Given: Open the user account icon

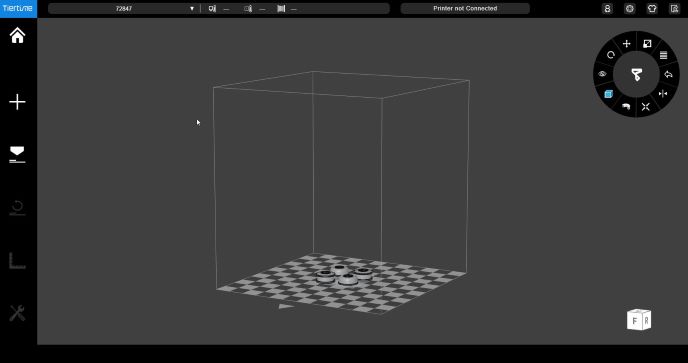Looking at the screenshot, I should point(607,8).
